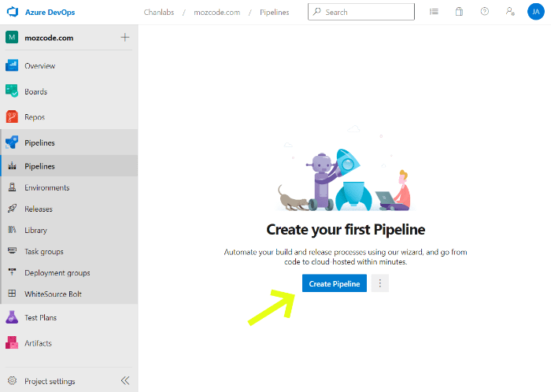Open the Test Plans icon
Screen dimensions: 551x392
point(12,317)
